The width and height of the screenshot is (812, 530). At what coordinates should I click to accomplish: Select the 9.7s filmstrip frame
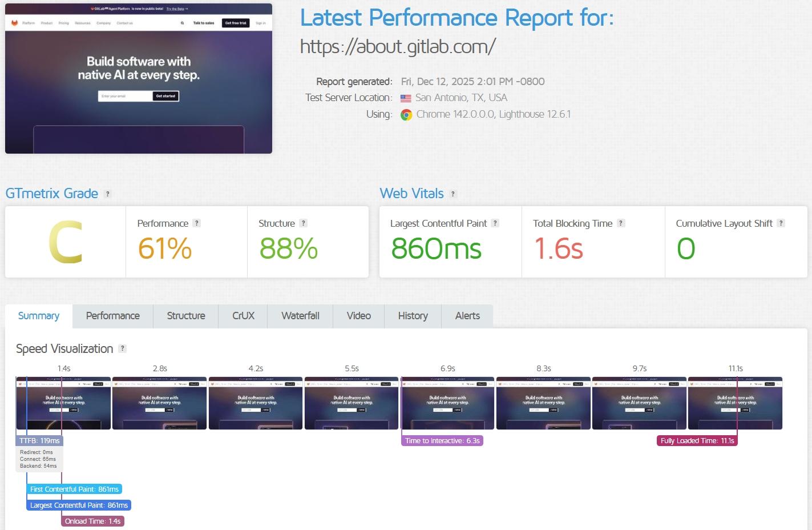tap(639, 403)
